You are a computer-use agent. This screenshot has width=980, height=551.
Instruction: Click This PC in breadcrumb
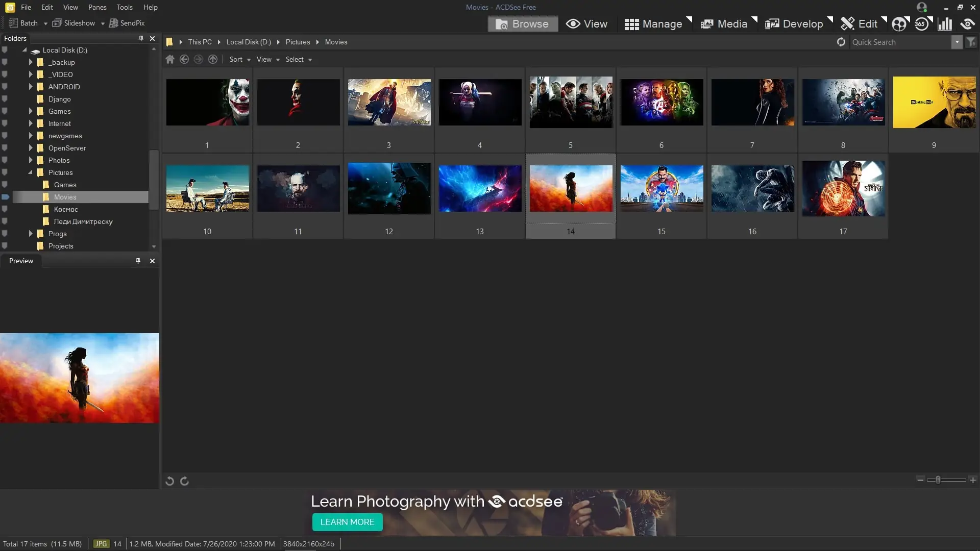(200, 42)
